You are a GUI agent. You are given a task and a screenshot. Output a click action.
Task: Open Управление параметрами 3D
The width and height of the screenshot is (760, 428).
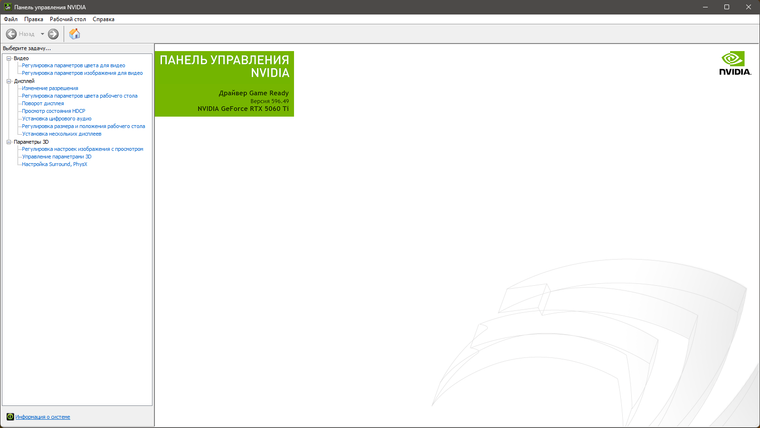point(57,157)
